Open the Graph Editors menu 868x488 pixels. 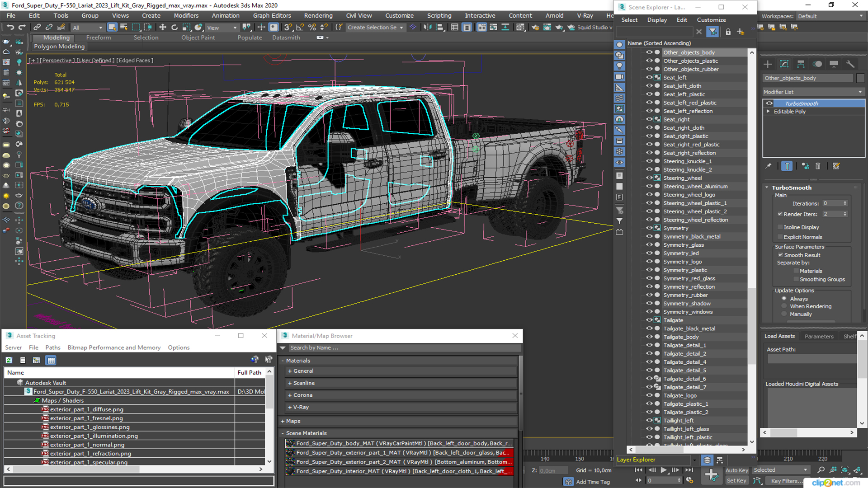272,15
